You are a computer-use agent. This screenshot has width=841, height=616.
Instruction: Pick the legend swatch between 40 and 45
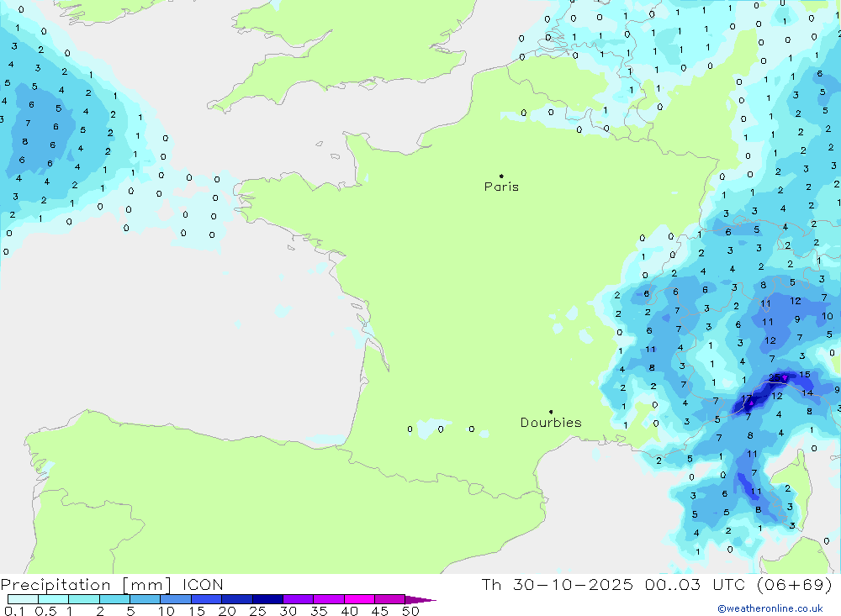click(359, 599)
